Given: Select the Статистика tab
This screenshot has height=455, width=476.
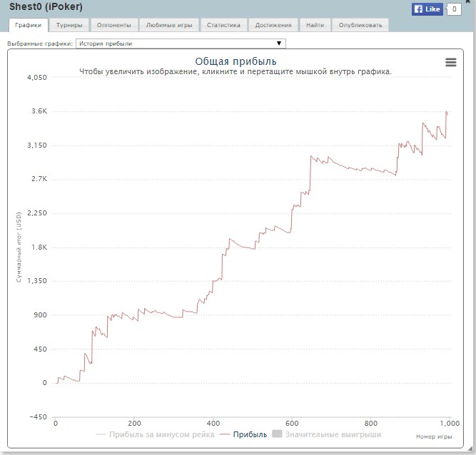Looking at the screenshot, I should 223,25.
